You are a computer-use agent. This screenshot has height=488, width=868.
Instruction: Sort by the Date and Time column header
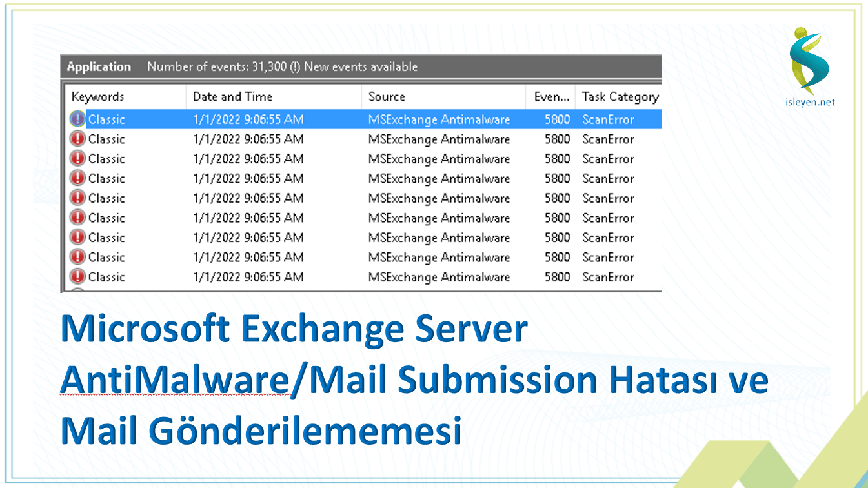coord(274,97)
